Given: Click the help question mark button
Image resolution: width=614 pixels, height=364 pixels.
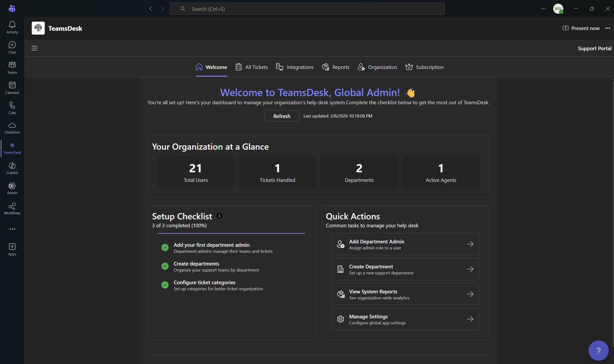Looking at the screenshot, I should pyautogui.click(x=598, y=350).
